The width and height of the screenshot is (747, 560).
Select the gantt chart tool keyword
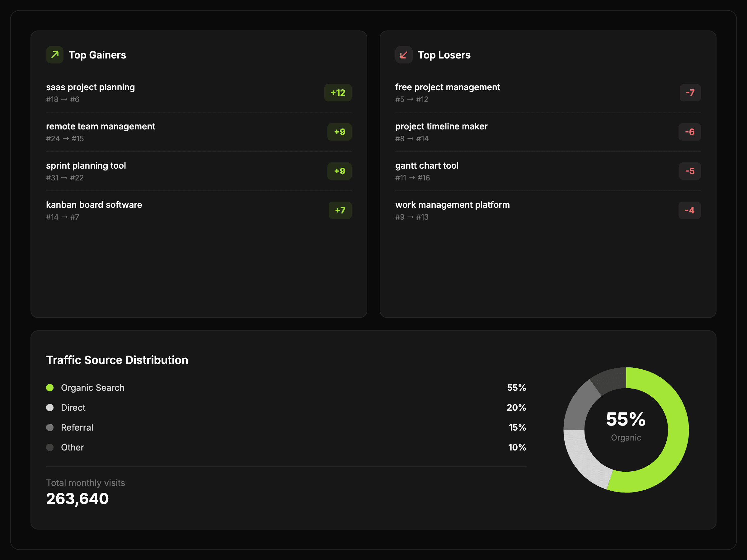tap(427, 166)
